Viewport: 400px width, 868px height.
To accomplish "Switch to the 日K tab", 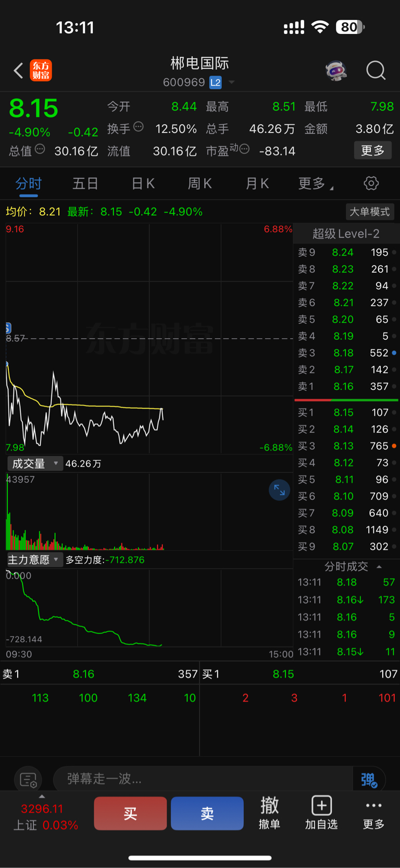I will coord(143,184).
